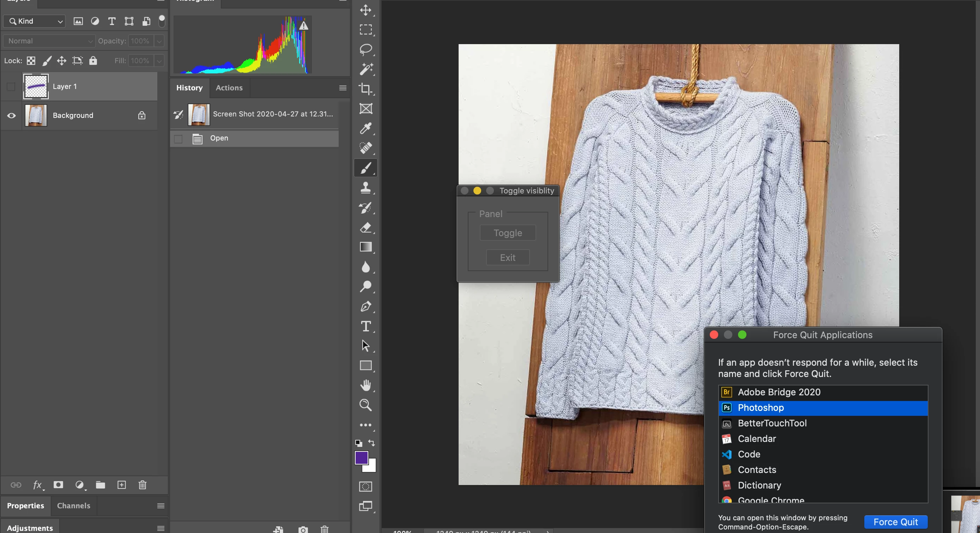Select Adobe Bridge 2020 in the list
The image size is (980, 533).
click(779, 392)
